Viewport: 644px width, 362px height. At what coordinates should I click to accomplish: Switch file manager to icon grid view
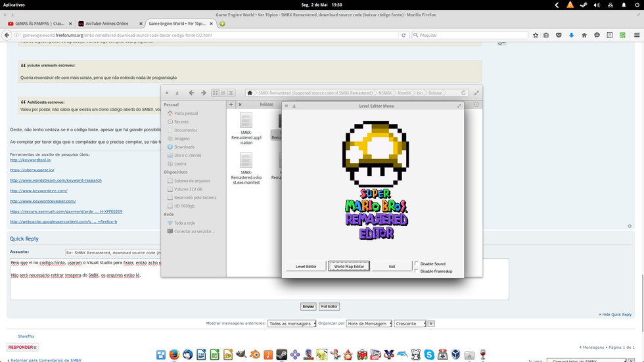tap(216, 93)
